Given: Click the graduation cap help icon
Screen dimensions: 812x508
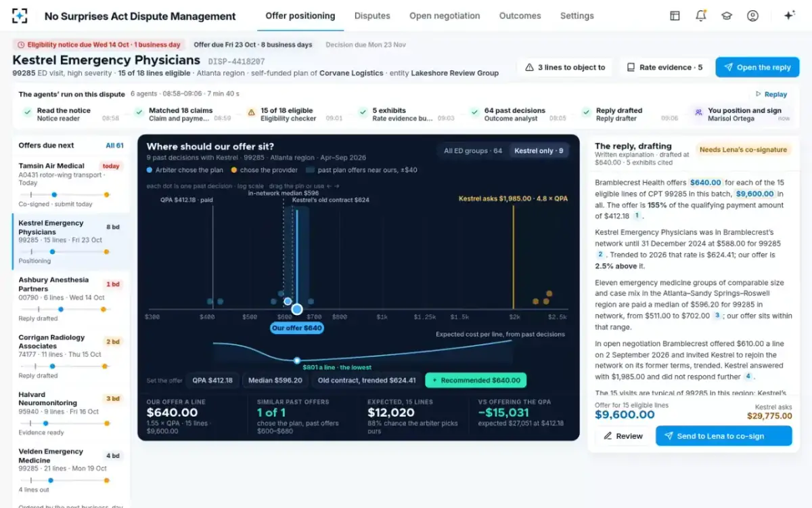Looking at the screenshot, I should (x=727, y=16).
